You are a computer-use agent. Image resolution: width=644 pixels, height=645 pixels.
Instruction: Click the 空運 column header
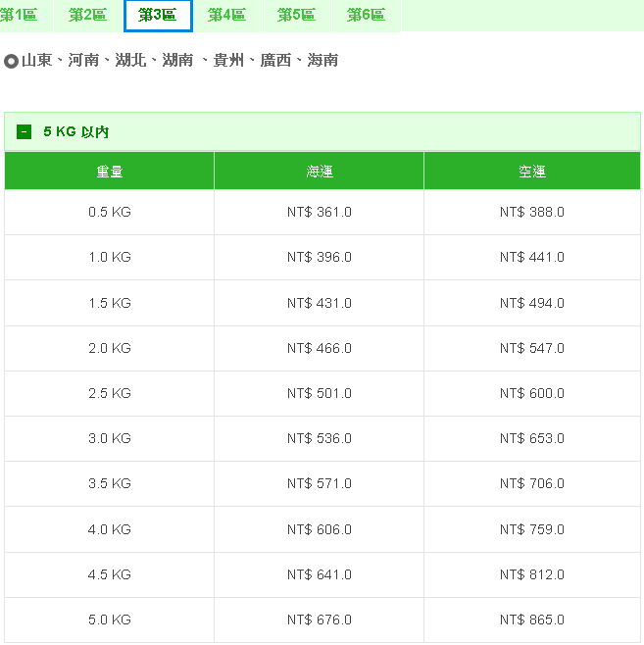[531, 172]
